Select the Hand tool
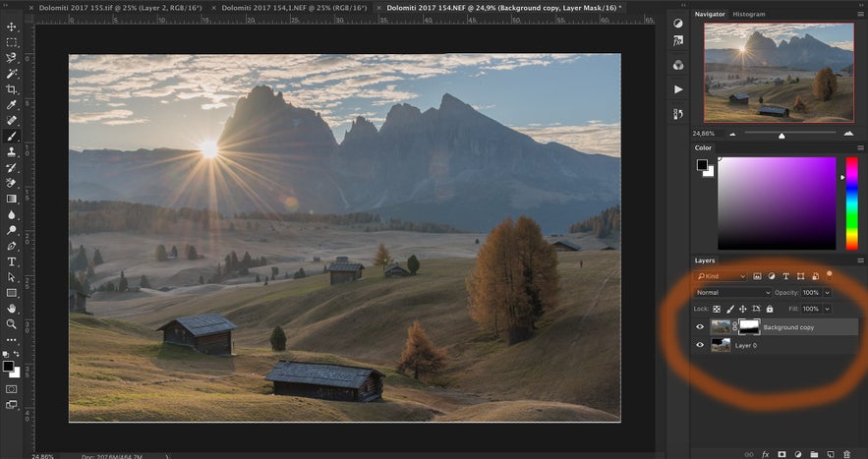 point(11,309)
